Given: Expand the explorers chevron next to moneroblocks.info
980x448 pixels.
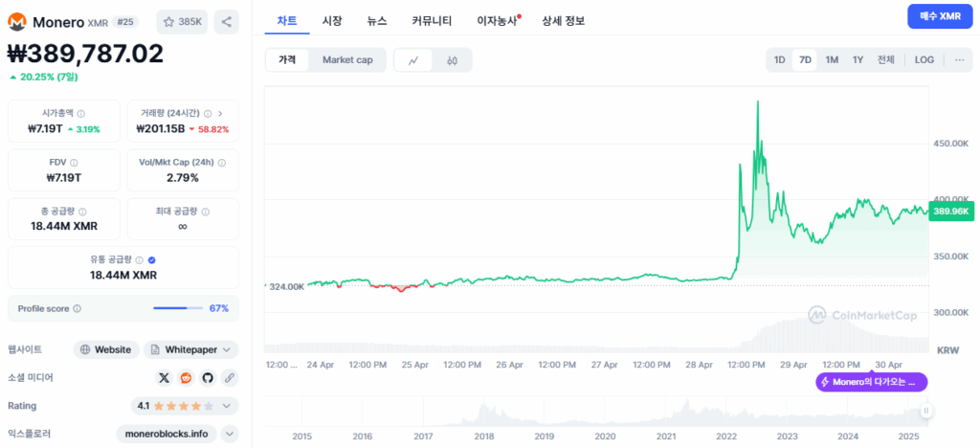Looking at the screenshot, I should [x=230, y=434].
